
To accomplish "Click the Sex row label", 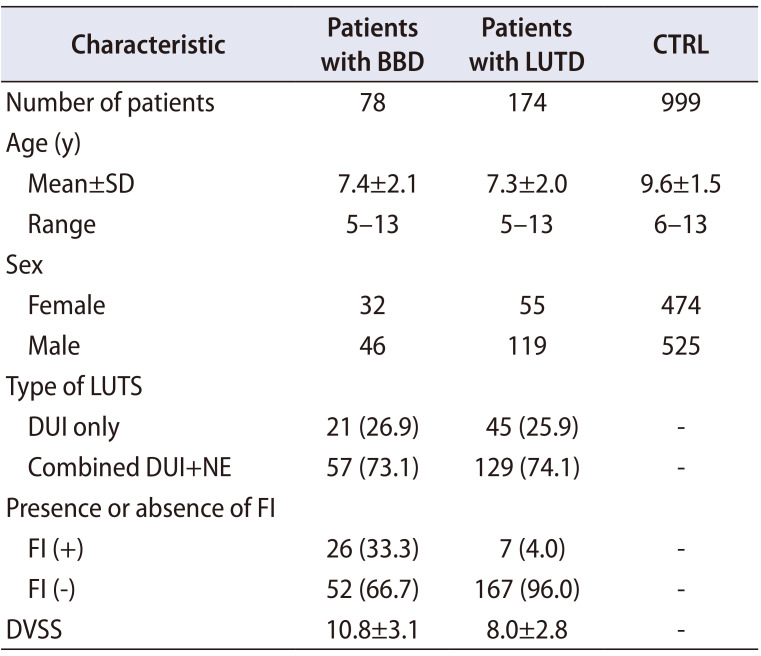I will (26, 265).
